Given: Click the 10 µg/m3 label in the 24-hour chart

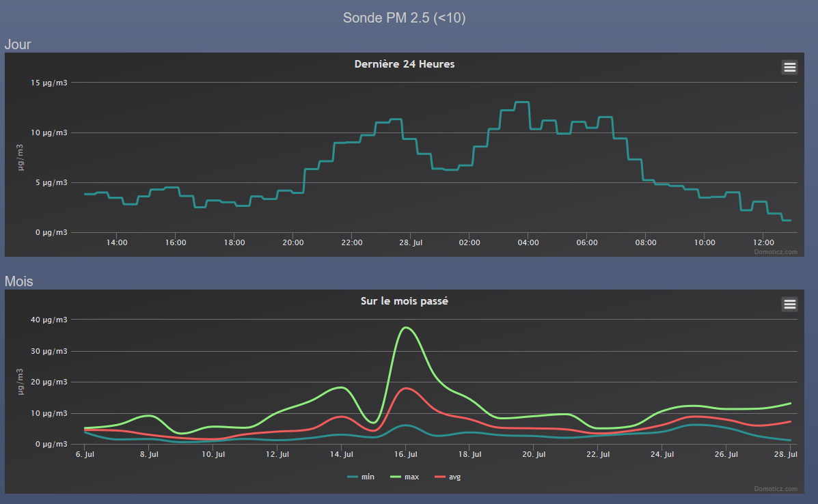Looking at the screenshot, I should [x=49, y=132].
